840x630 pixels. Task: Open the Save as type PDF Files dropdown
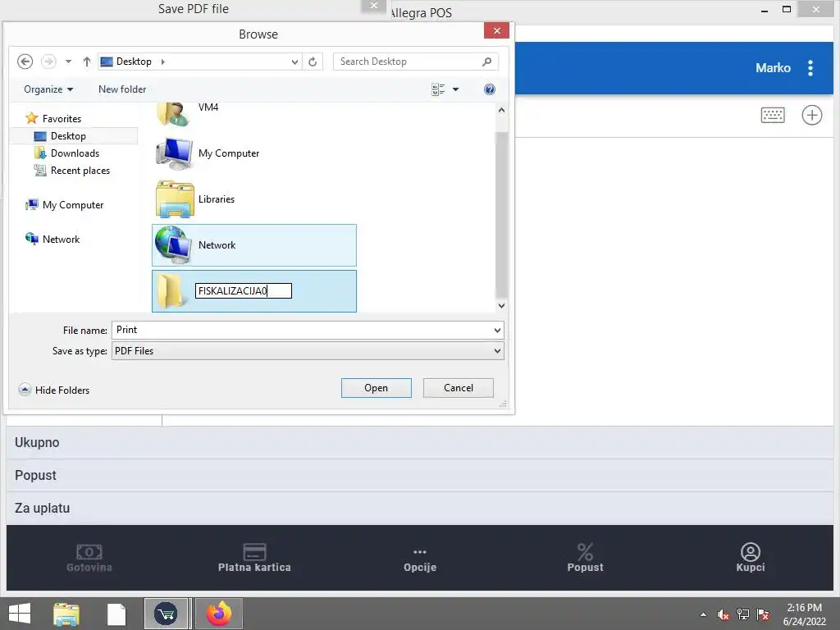pos(308,351)
